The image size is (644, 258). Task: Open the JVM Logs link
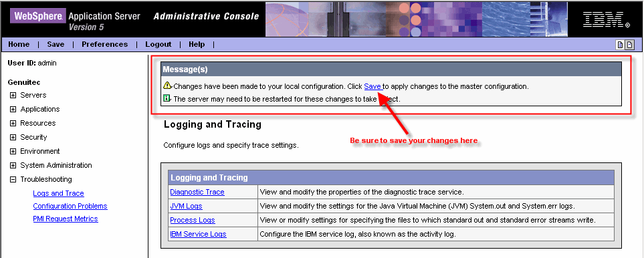coord(186,206)
